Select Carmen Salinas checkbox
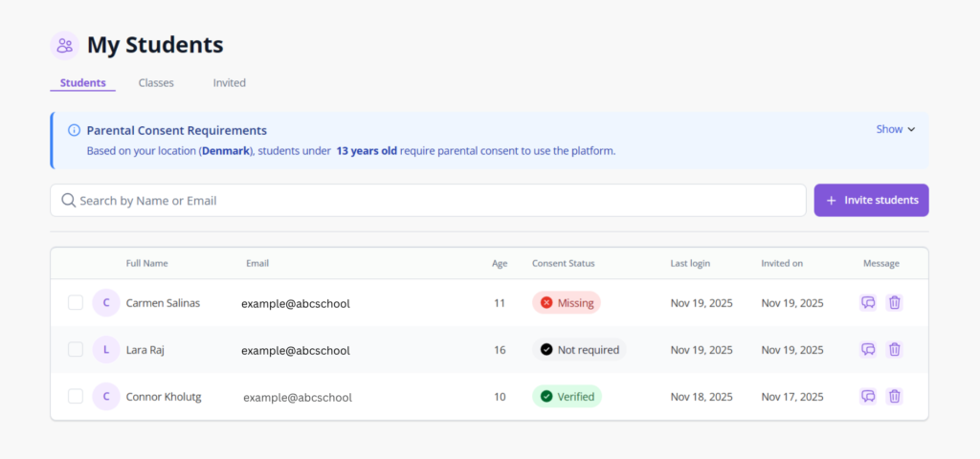The image size is (980, 459). click(x=76, y=303)
